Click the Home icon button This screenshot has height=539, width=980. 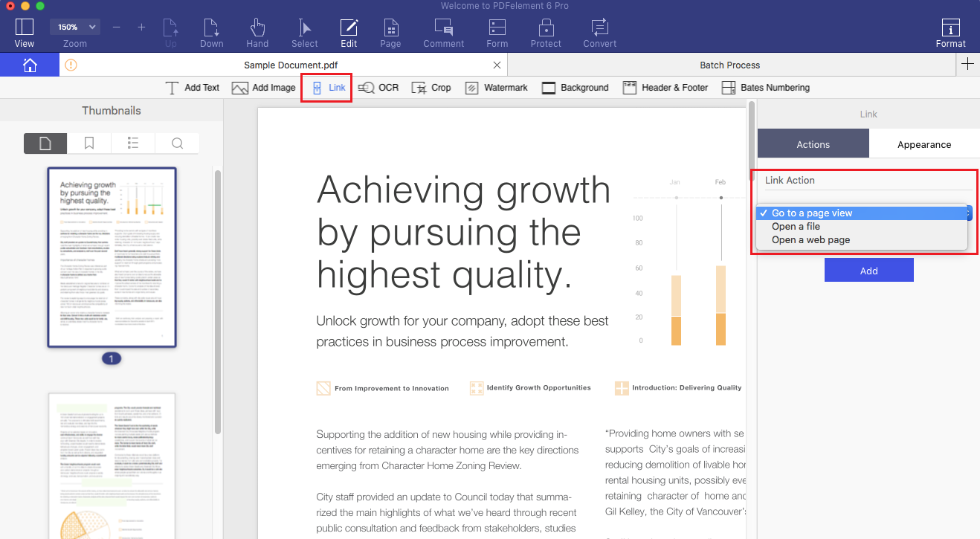pyautogui.click(x=30, y=65)
